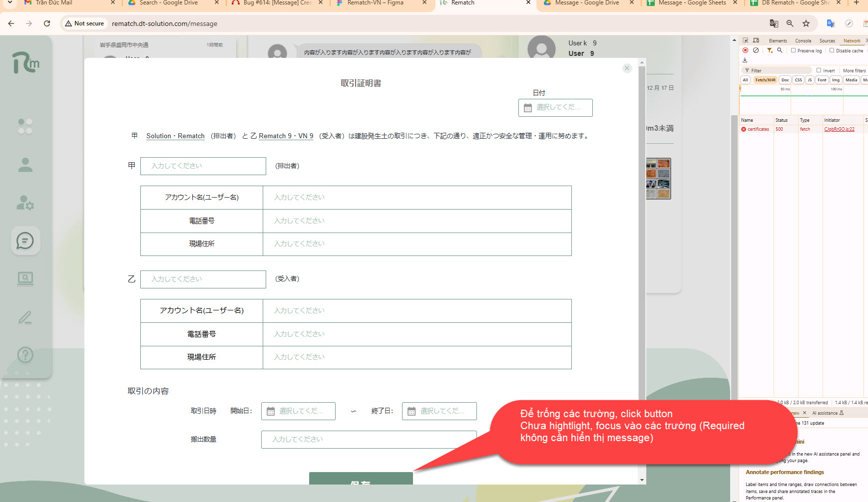868x502 pixels.
Task: Bookmark this page with the star icon
Action: coord(806,23)
